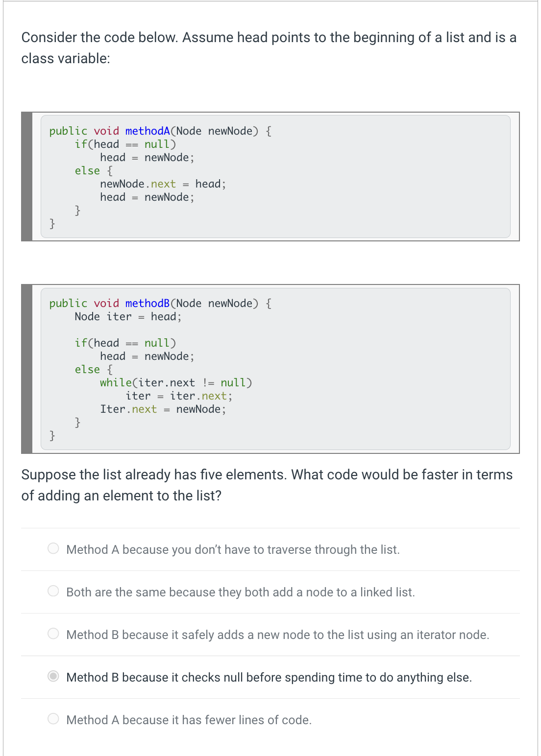Click the 'newNode.next = head;' statement
541x756 pixels.
163,184
